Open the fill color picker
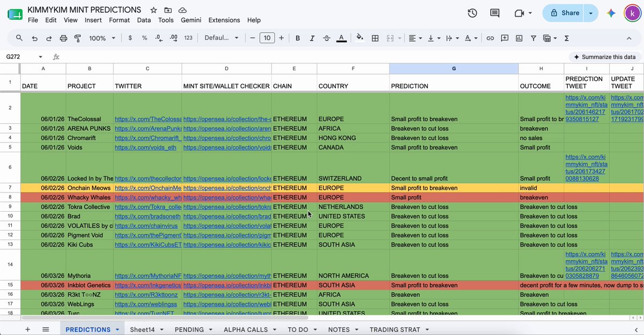 360,38
